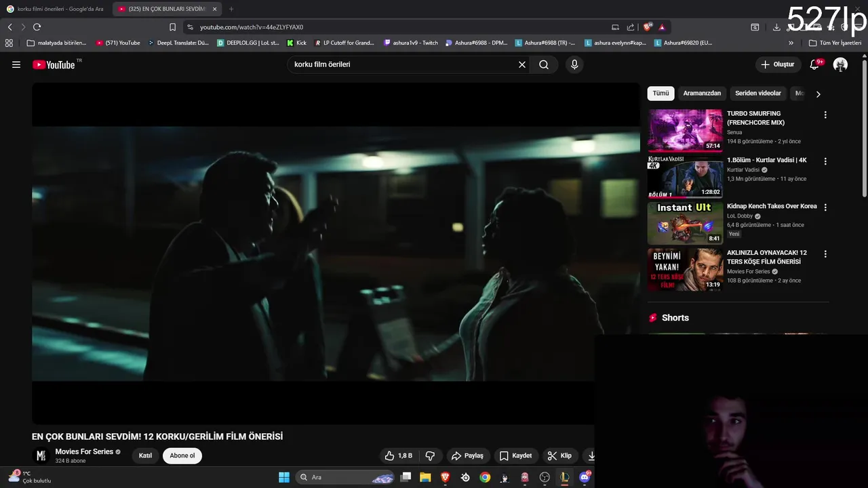Open the DEEPLOL.GG bookmark
The image size is (868, 488).
248,43
